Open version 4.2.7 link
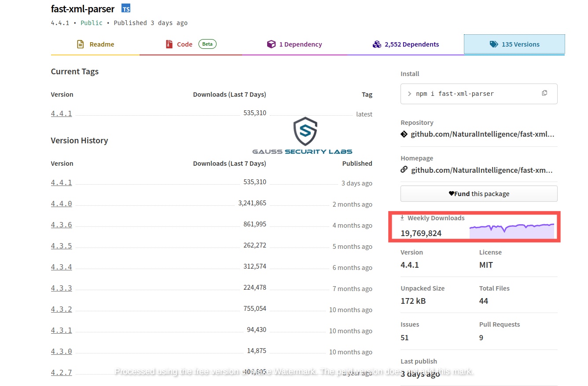 click(x=62, y=372)
